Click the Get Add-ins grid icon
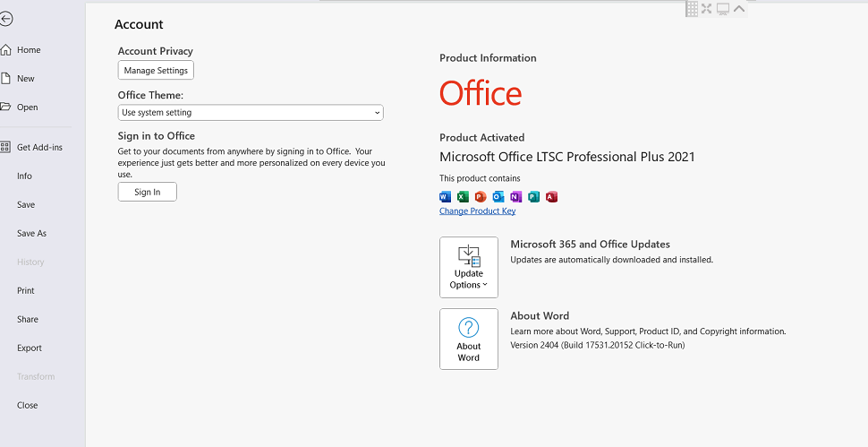Screen dimensions: 868x447 [x=5, y=147]
